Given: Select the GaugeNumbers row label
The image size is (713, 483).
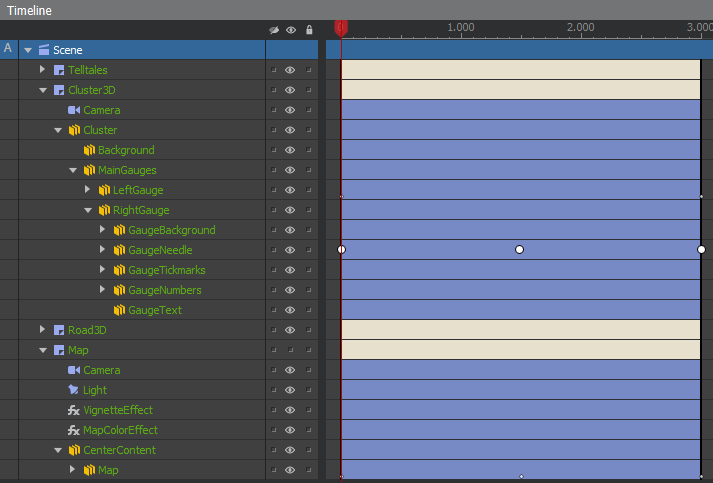Looking at the screenshot, I should click(x=164, y=290).
